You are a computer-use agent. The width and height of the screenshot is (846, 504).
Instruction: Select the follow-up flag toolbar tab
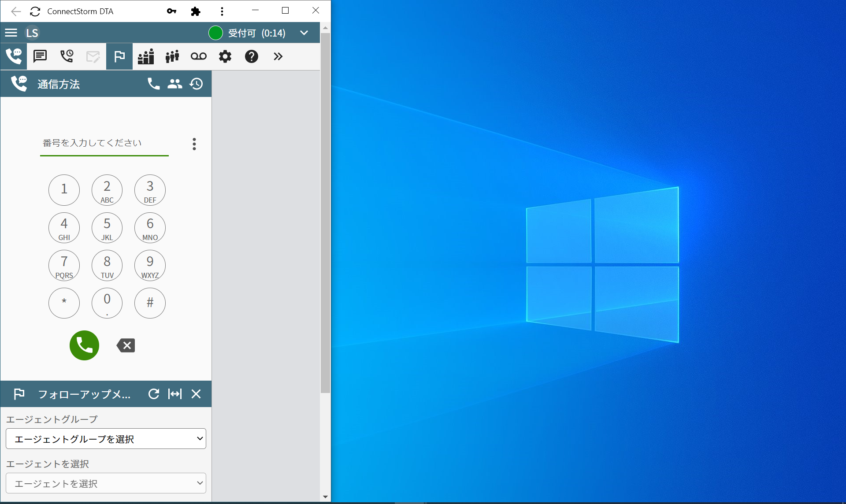(x=119, y=56)
